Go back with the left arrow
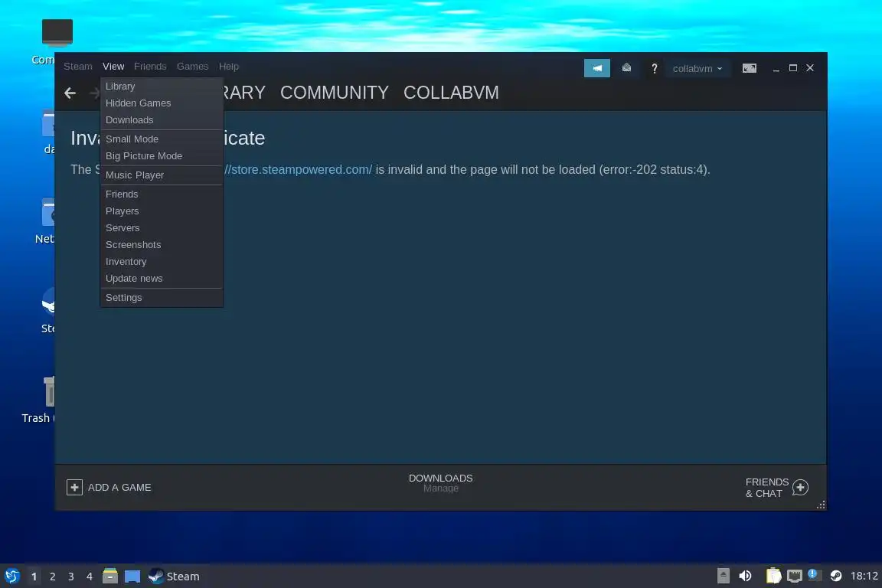The image size is (882, 588). tap(70, 93)
